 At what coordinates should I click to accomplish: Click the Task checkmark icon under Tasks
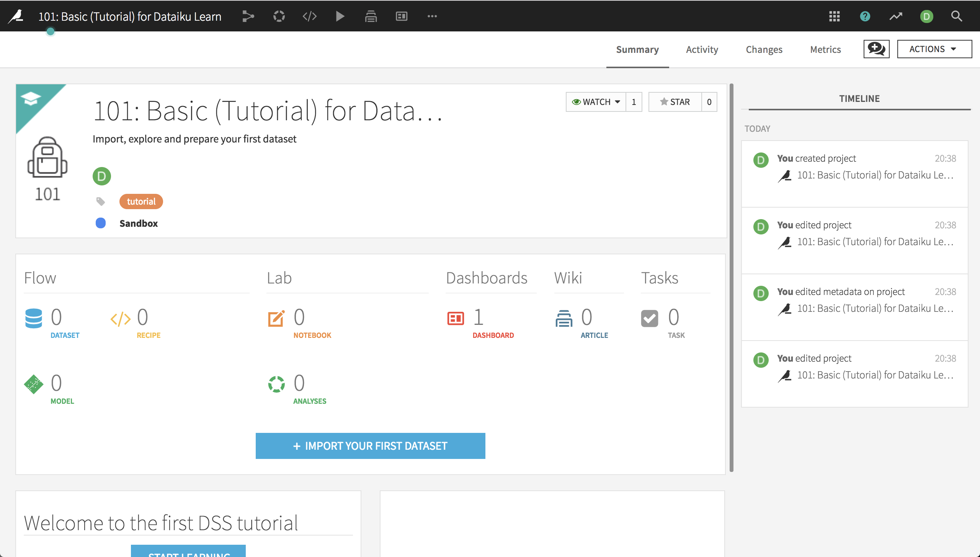click(649, 318)
